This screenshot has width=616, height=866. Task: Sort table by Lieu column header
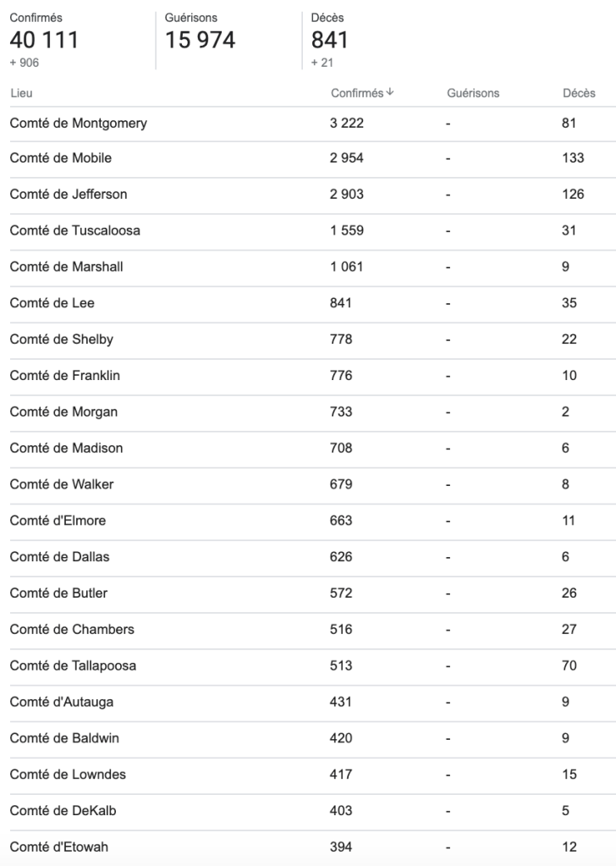[x=21, y=93]
